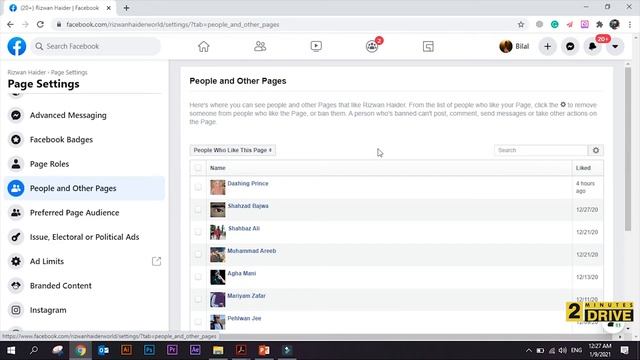
Task: Click the page vertical scrollbar
Action: coord(628,149)
